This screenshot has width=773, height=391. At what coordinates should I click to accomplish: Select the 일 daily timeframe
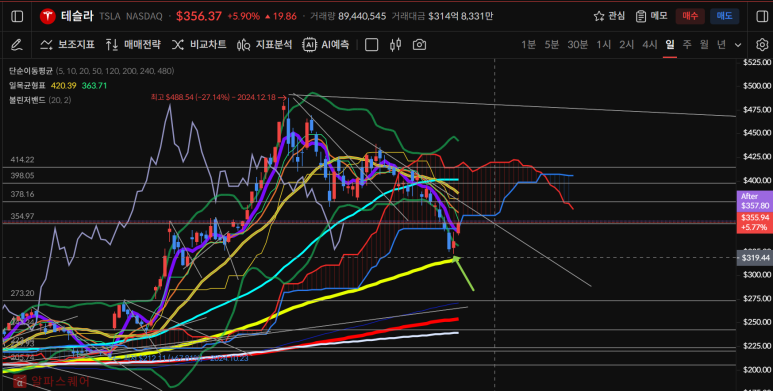tap(669, 45)
